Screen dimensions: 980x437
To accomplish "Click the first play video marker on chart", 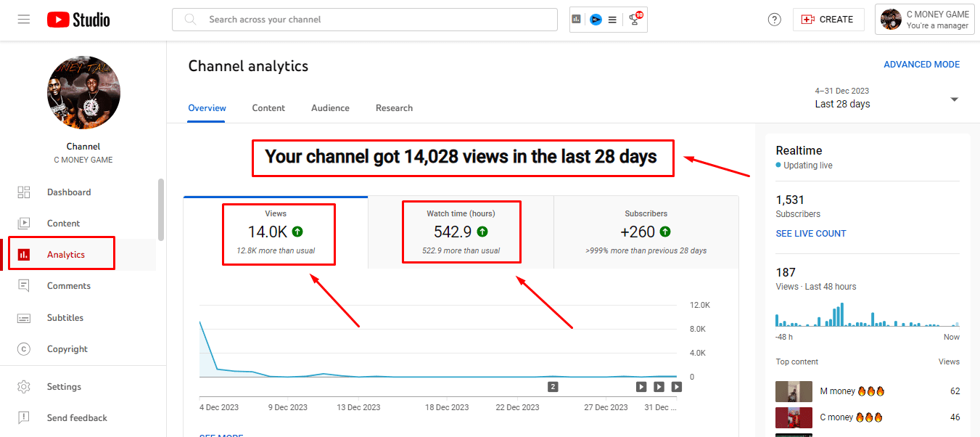I will click(641, 387).
